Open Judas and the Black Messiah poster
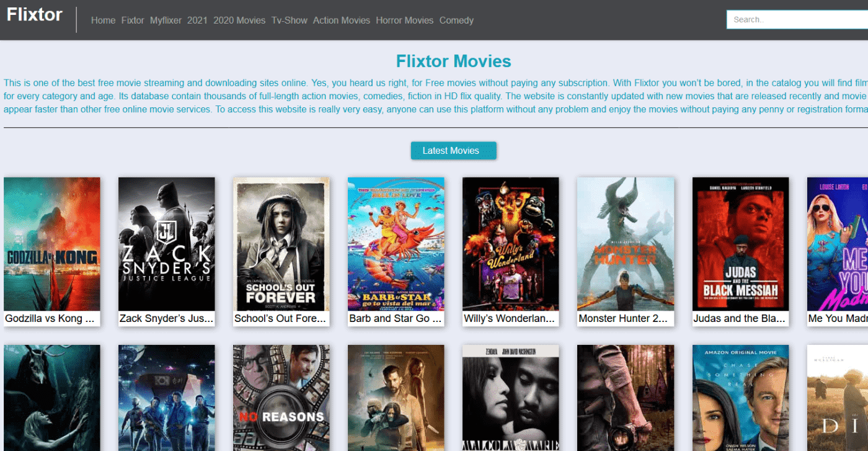 point(741,244)
